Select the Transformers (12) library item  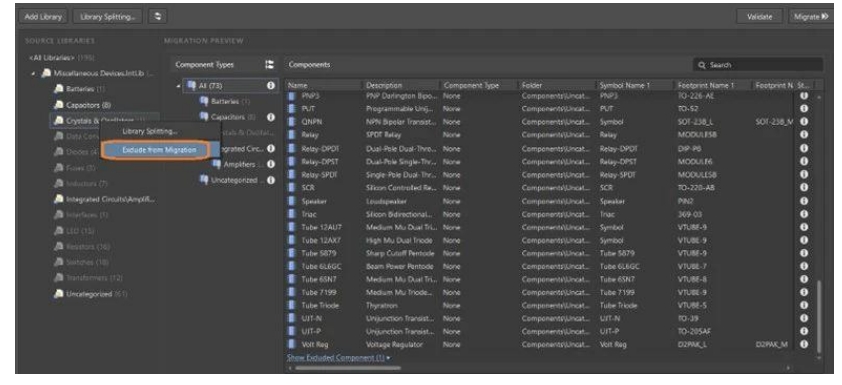pos(89,278)
